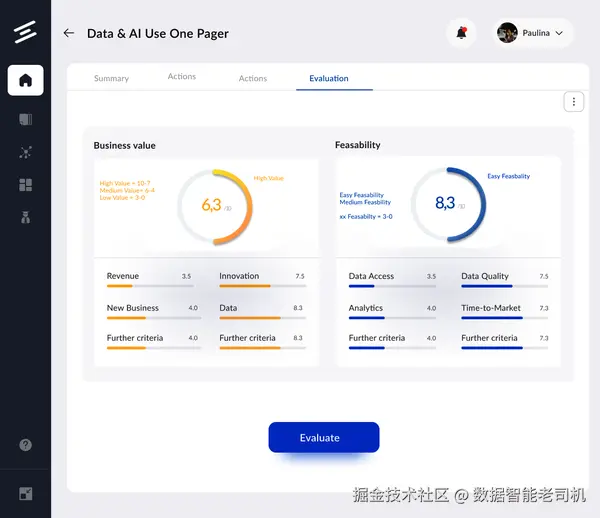
Task: Click the Data criterion progress bar
Action: tap(263, 318)
